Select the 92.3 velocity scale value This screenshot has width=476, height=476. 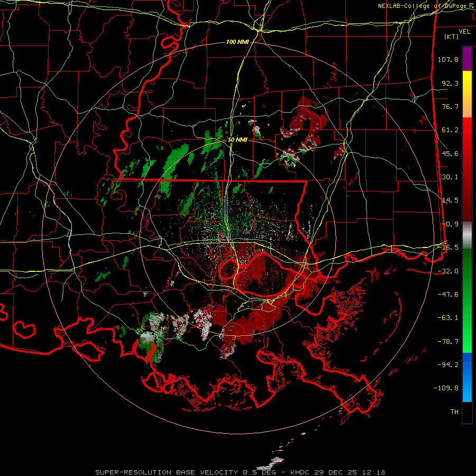450,83
